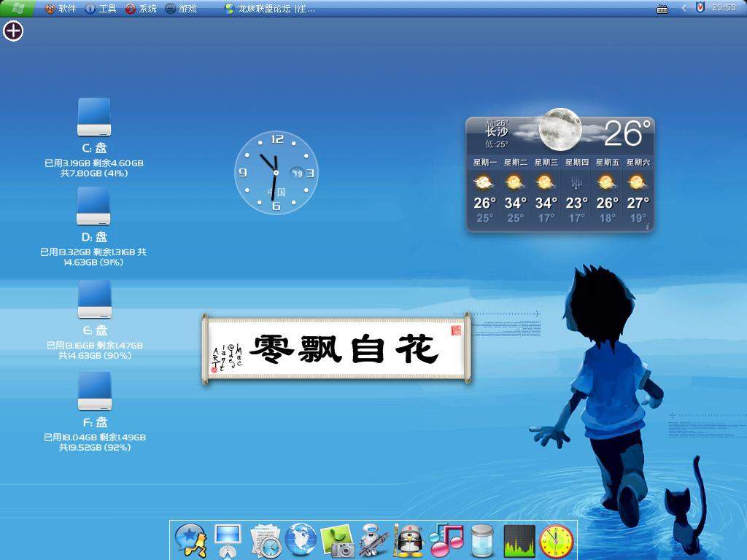Open the 系统 (System) menu
The image size is (747, 560).
coord(141,9)
